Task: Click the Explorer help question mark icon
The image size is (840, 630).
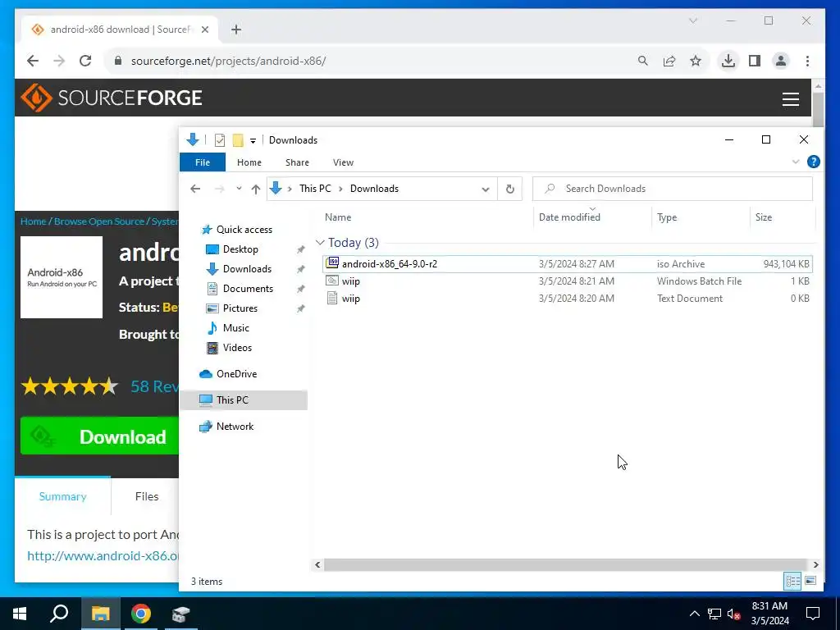Action: pyautogui.click(x=813, y=162)
